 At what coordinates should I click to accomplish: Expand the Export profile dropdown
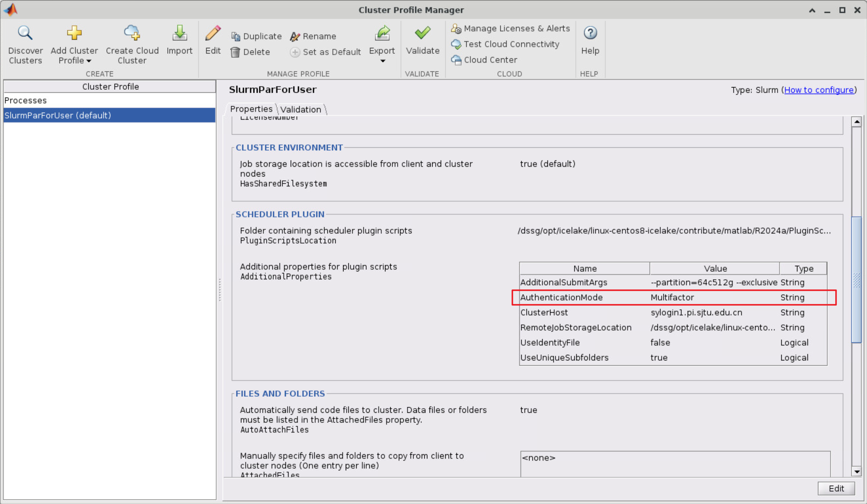(x=381, y=59)
